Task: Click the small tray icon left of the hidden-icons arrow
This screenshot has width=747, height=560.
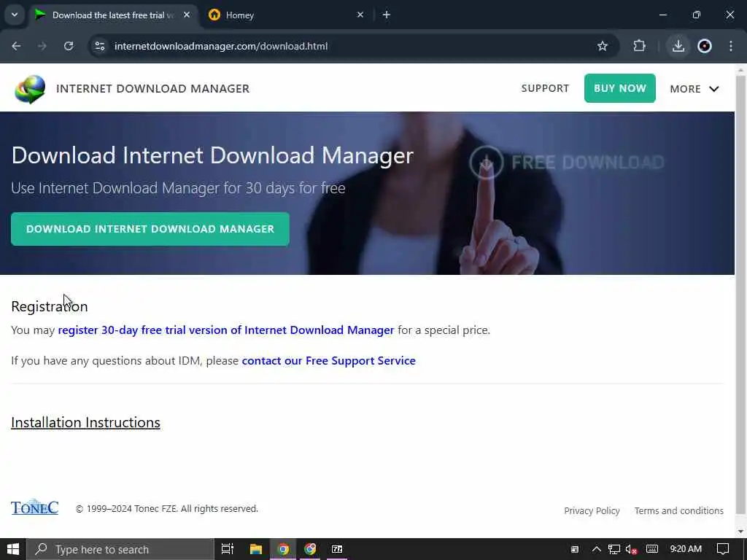Action: coord(575,549)
